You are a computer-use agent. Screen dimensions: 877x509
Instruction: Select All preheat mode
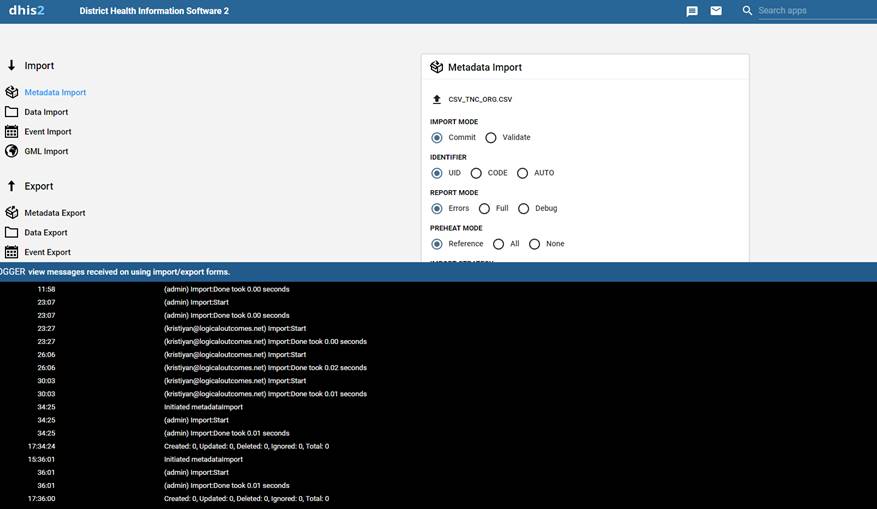click(498, 244)
